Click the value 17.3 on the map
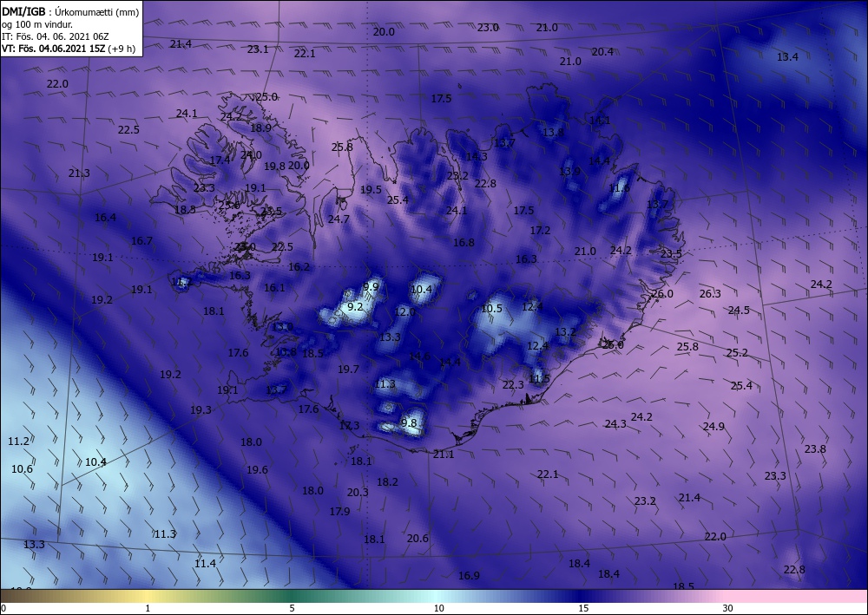868x615 pixels. 349,425
